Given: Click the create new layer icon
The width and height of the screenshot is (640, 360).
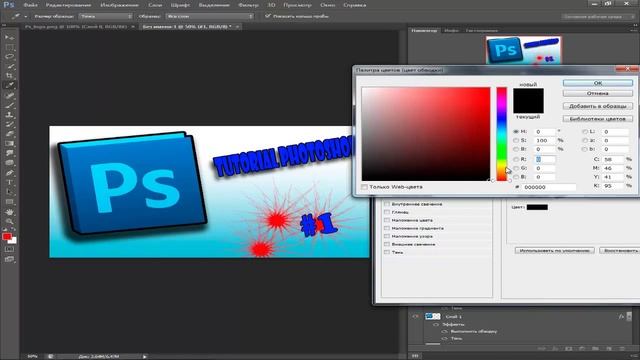Looking at the screenshot, I should [609, 349].
